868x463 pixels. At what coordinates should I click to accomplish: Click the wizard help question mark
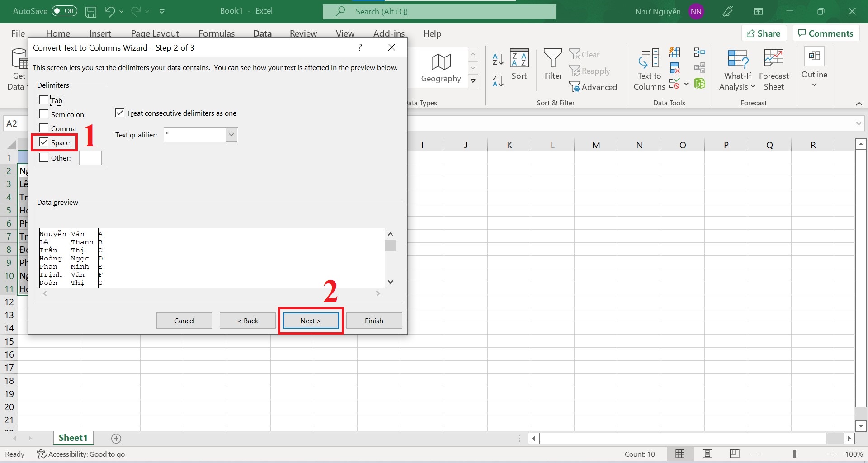(x=360, y=47)
